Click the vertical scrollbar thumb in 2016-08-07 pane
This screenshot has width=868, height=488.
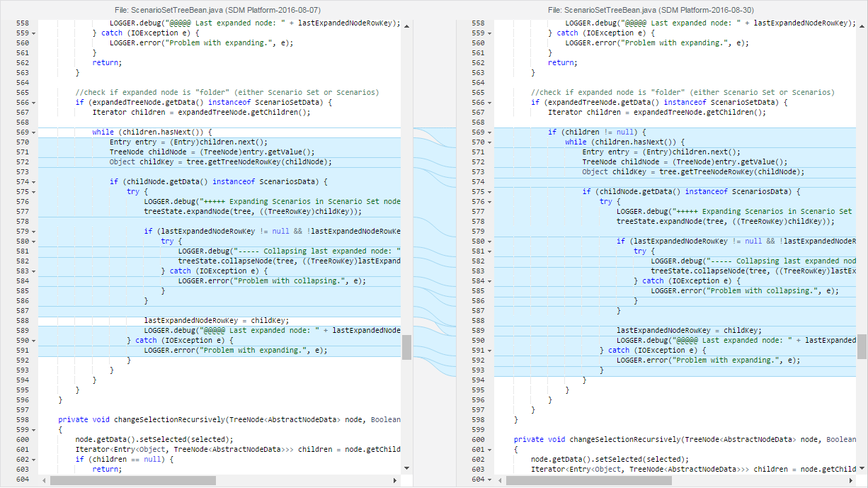(x=406, y=347)
